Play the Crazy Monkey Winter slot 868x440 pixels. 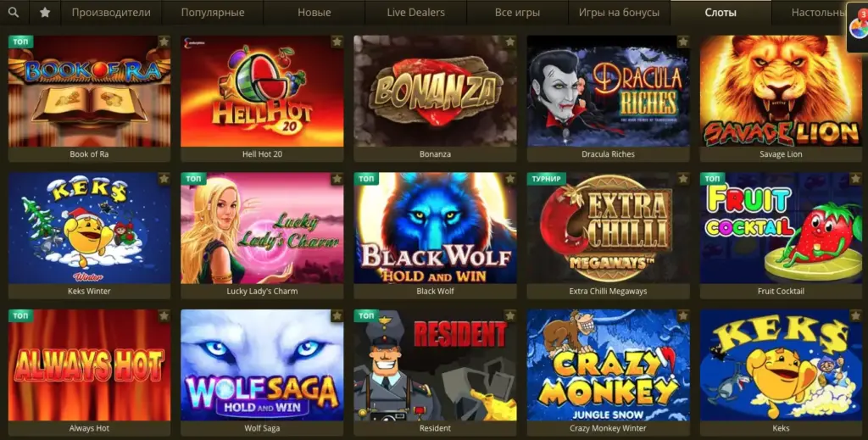coord(609,365)
